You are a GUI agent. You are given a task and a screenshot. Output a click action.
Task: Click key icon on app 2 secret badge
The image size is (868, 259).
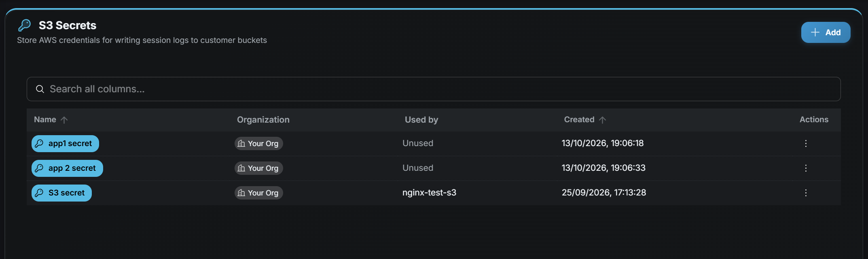point(39,168)
